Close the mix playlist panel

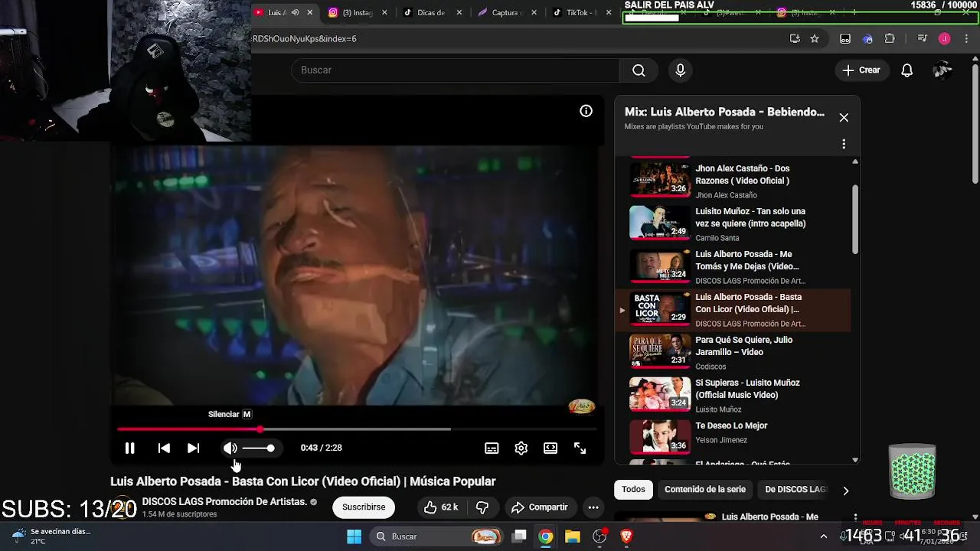844,118
